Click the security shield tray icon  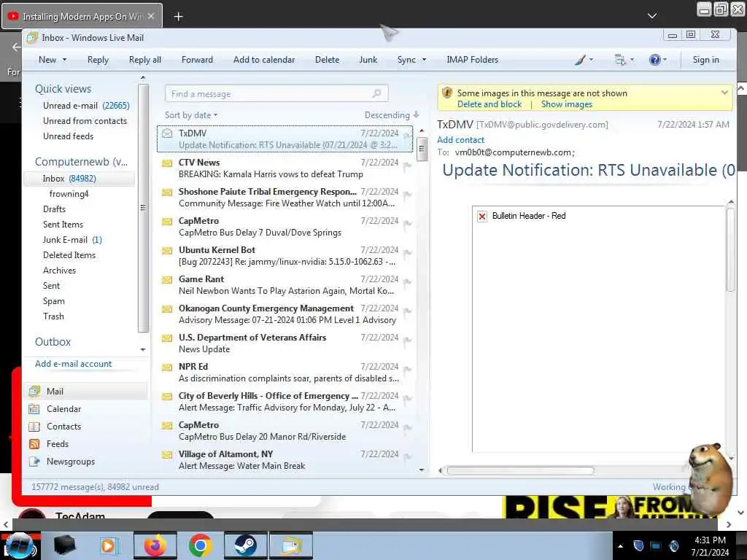coord(638,545)
